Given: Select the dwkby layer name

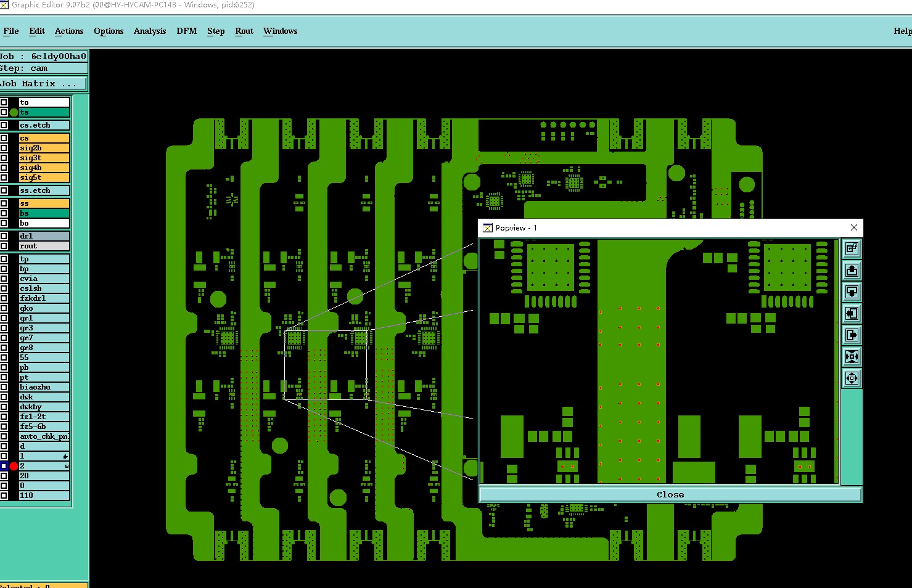Looking at the screenshot, I should [44, 407].
